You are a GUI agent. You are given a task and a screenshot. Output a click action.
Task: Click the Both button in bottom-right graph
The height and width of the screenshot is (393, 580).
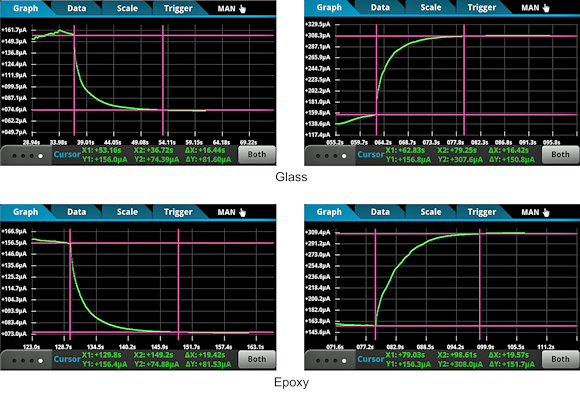560,359
